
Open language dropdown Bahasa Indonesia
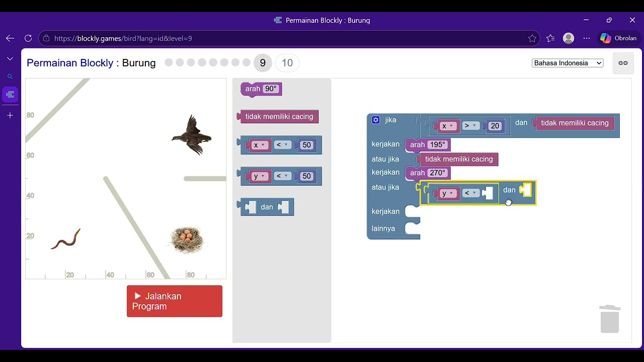coord(568,63)
